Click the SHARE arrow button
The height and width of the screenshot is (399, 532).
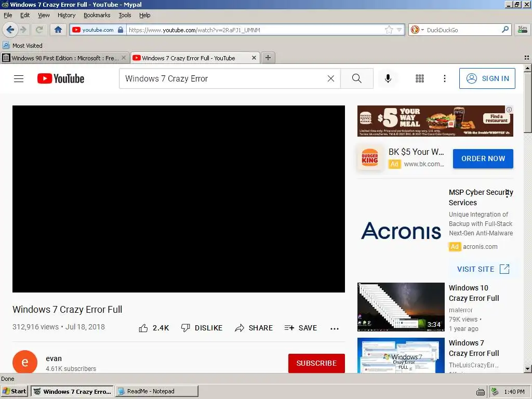[x=254, y=328]
